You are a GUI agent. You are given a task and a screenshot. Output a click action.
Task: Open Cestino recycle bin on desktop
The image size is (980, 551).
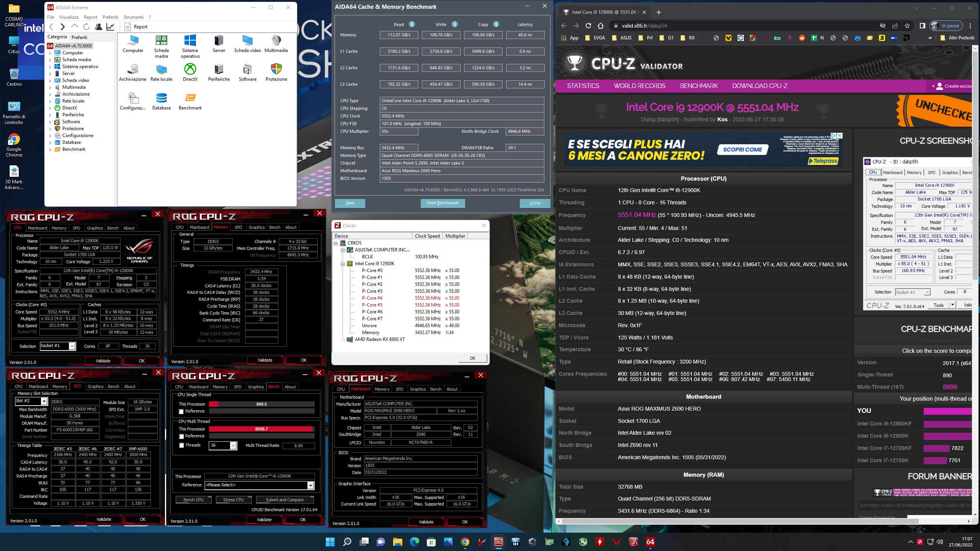pyautogui.click(x=14, y=77)
